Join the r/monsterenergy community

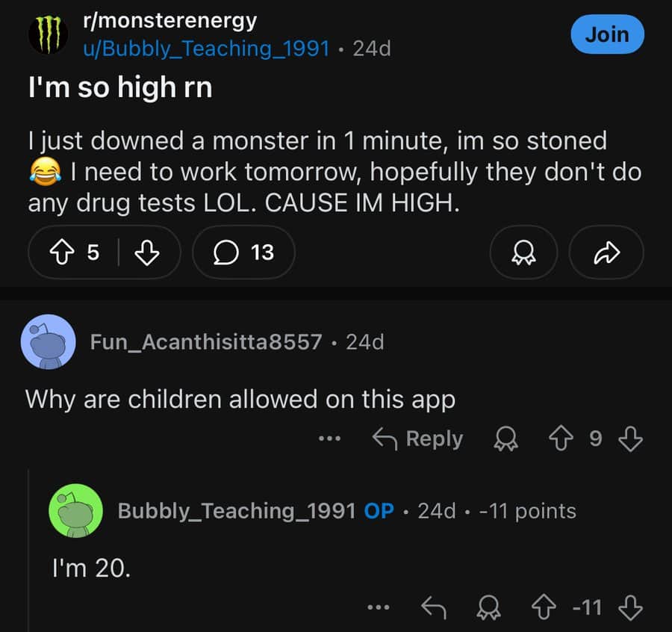point(607,34)
